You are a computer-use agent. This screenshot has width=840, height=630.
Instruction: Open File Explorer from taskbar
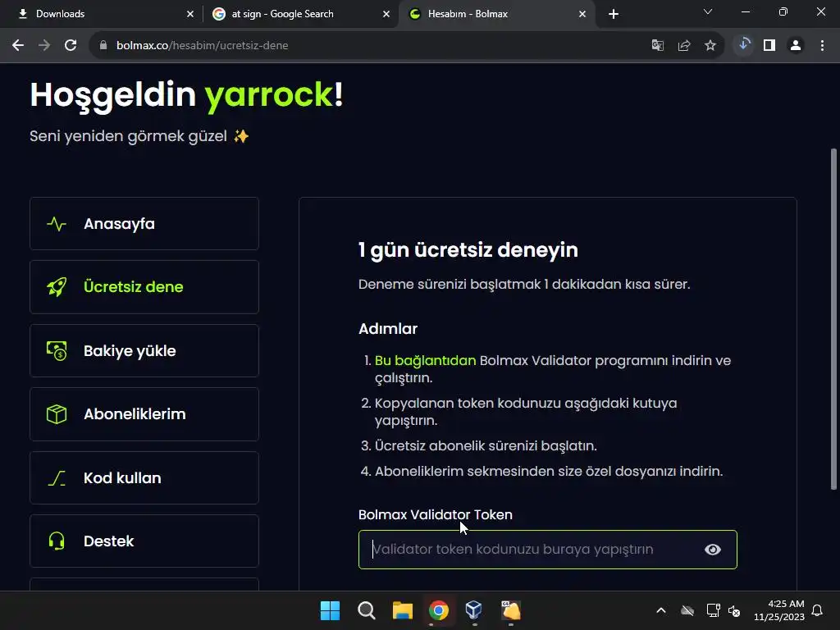[402, 610]
